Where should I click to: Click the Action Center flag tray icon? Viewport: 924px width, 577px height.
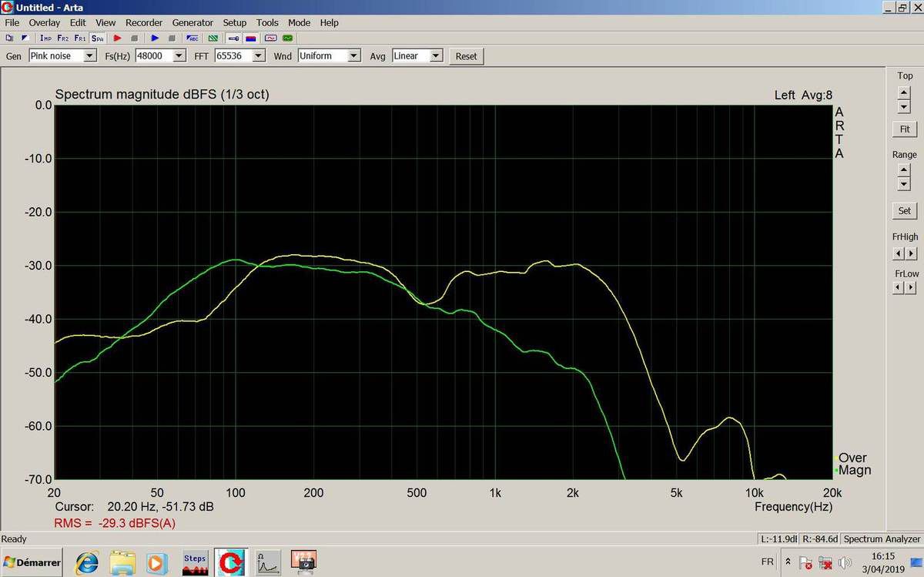(x=805, y=562)
